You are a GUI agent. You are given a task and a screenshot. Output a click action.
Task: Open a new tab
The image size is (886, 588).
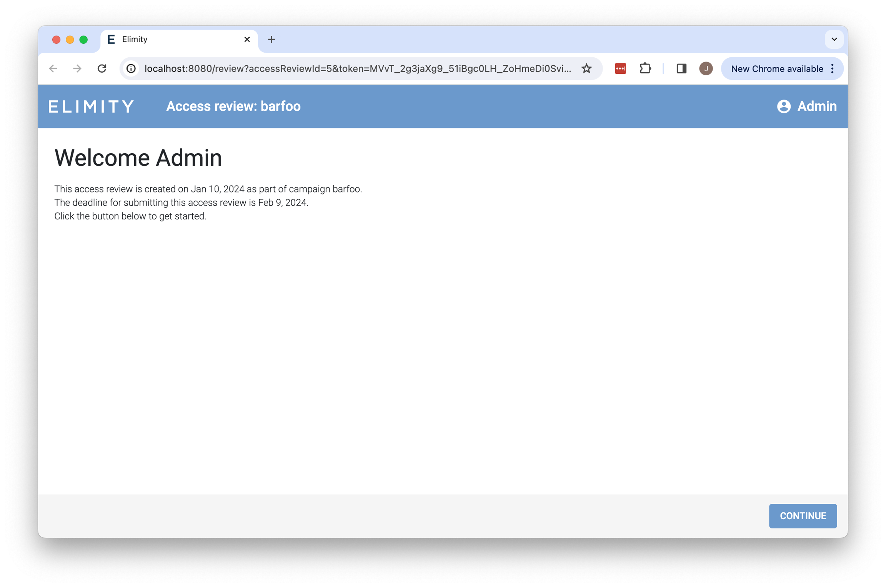tap(271, 39)
